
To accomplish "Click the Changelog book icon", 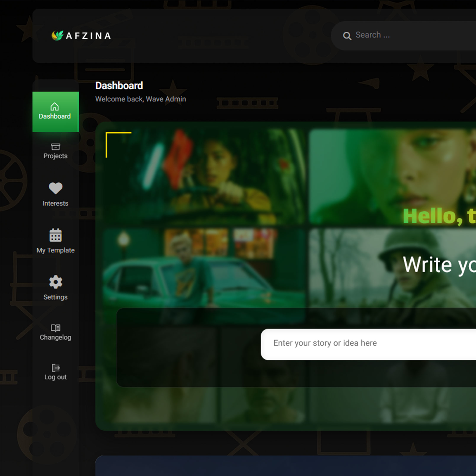I will [56, 328].
